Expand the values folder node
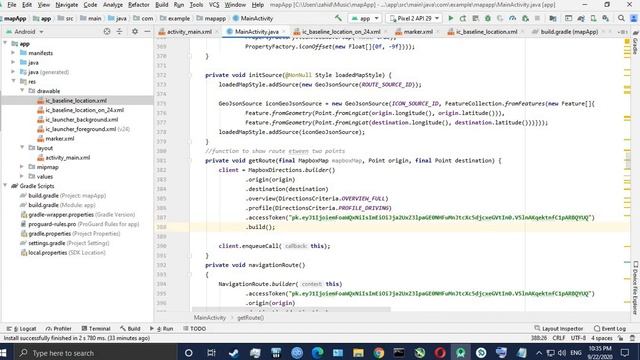 click(22, 176)
